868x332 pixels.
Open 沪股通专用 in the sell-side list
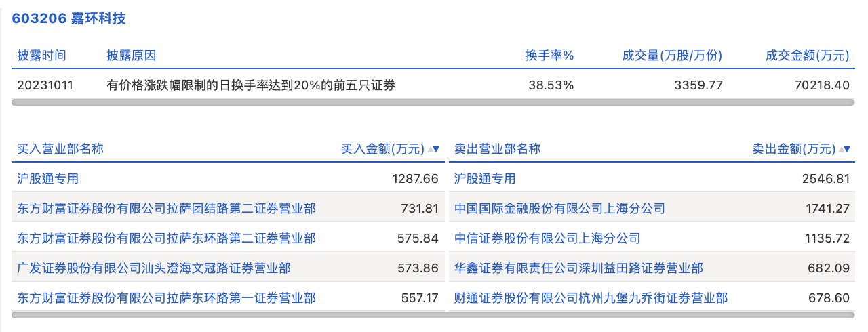(x=485, y=179)
